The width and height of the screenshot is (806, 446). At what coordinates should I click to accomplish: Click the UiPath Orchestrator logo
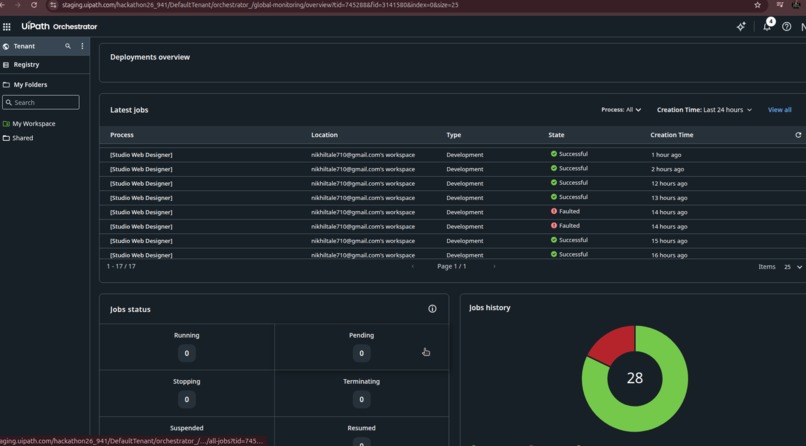click(59, 26)
